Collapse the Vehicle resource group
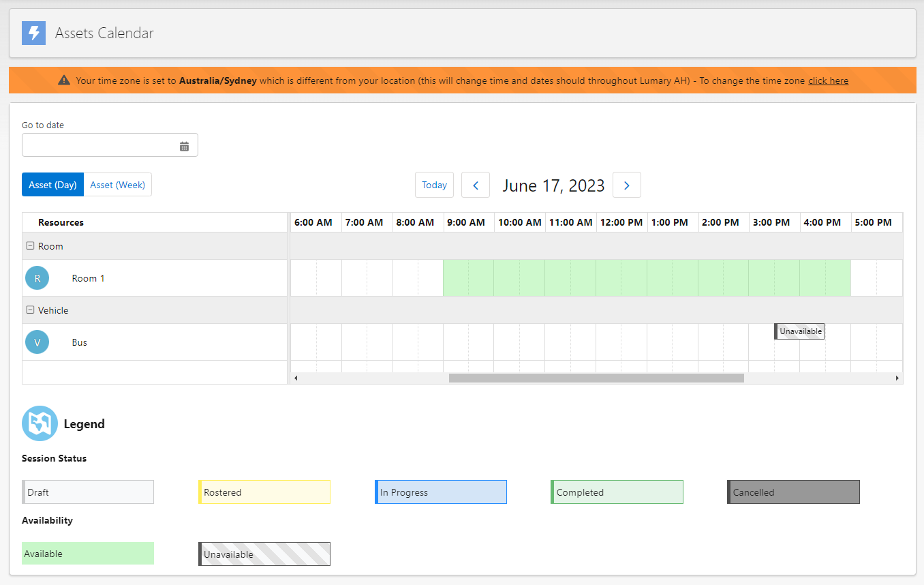This screenshot has height=585, width=924. tap(30, 310)
